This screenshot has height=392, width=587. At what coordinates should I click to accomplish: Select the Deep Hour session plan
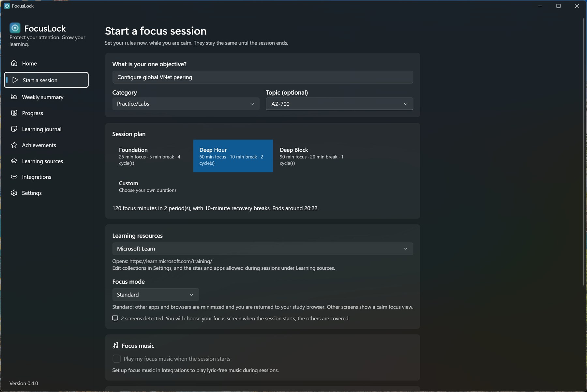[x=233, y=156]
